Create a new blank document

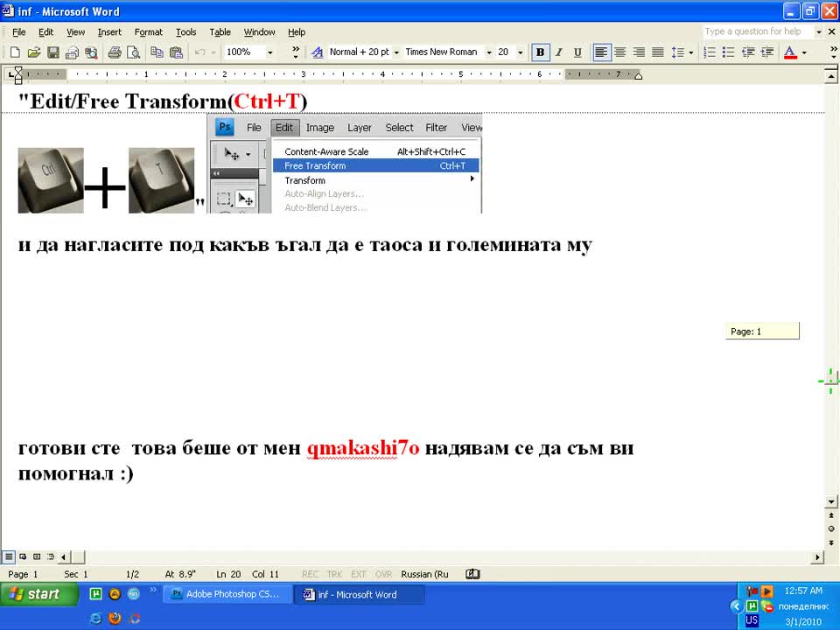pos(15,52)
